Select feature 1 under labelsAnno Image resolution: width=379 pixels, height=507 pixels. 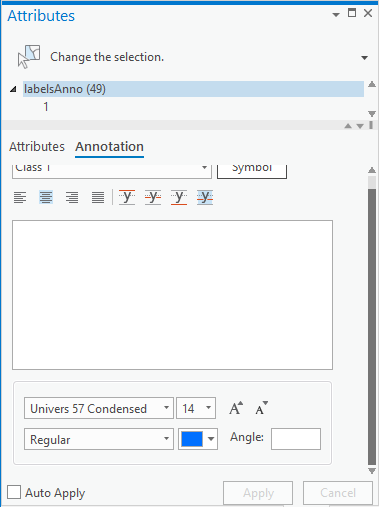click(x=46, y=107)
